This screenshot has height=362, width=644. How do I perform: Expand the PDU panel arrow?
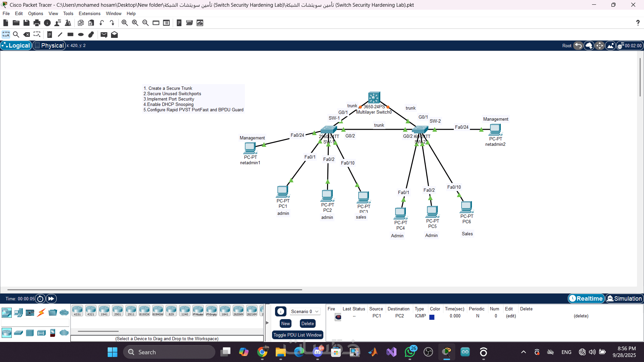[267, 323]
